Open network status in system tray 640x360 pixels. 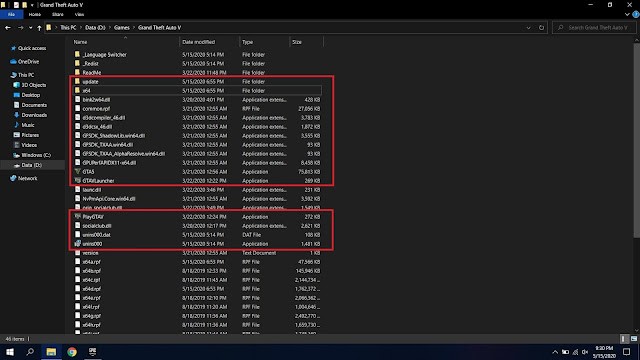click(x=575, y=352)
